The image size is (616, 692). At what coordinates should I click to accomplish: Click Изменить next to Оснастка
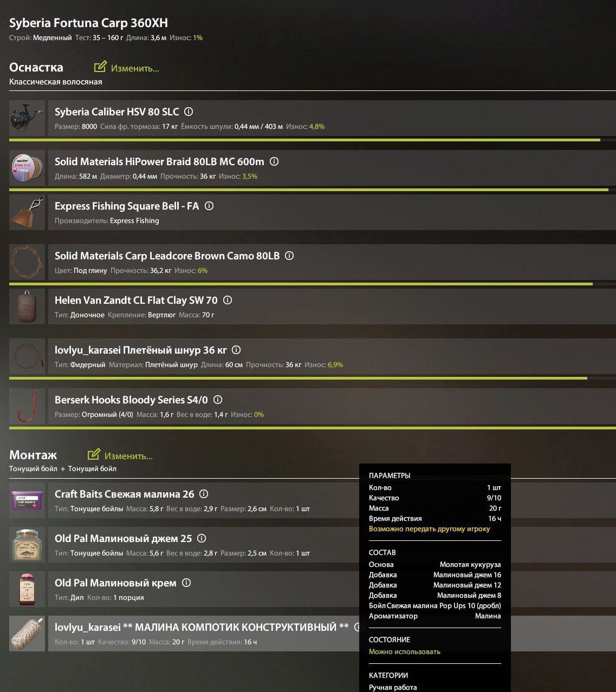coord(127,68)
